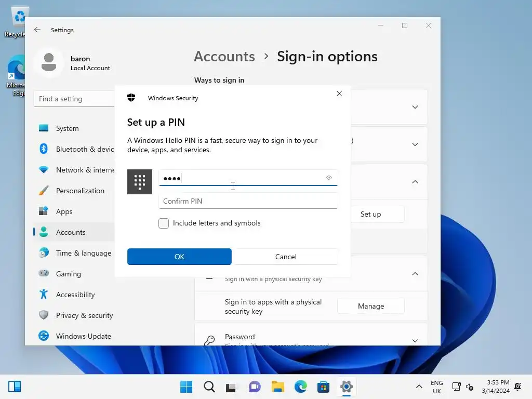Open Accessibility settings
The width and height of the screenshot is (532, 399).
tap(74, 295)
